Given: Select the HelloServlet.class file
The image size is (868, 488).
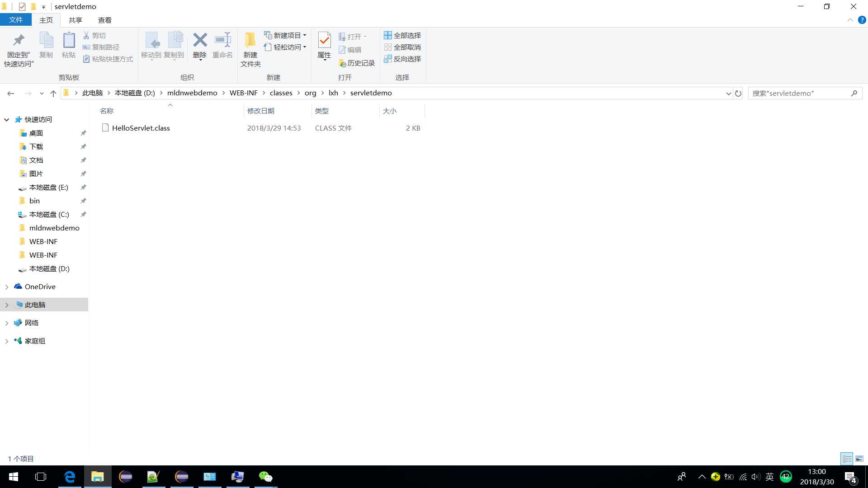Looking at the screenshot, I should [x=141, y=128].
